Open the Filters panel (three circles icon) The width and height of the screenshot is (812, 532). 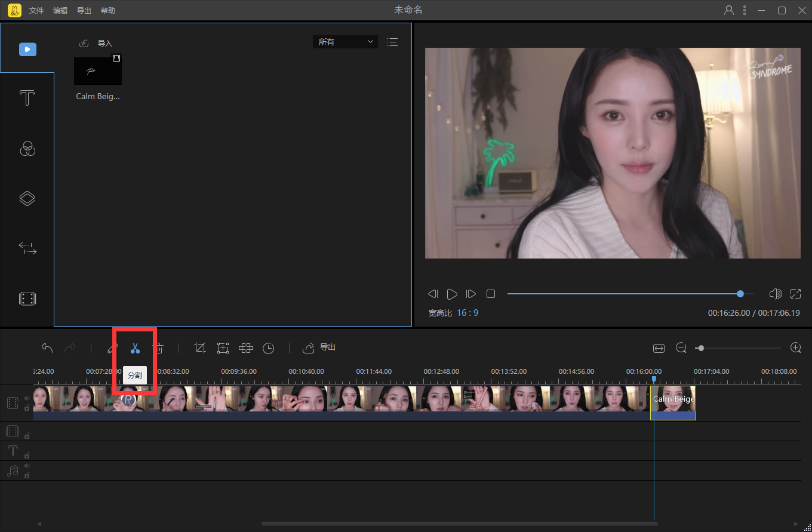(27, 148)
